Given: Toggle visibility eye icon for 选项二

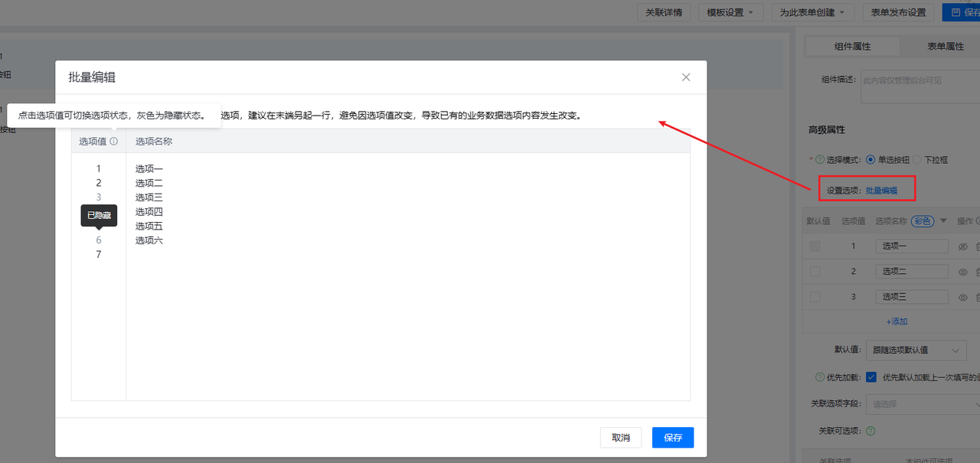Looking at the screenshot, I should [x=963, y=272].
